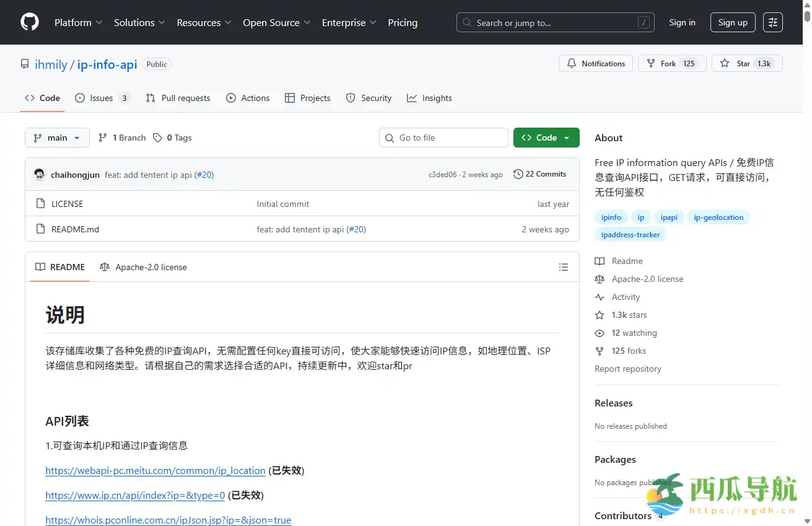
Task: Open the Pricing menu item
Action: (x=403, y=22)
